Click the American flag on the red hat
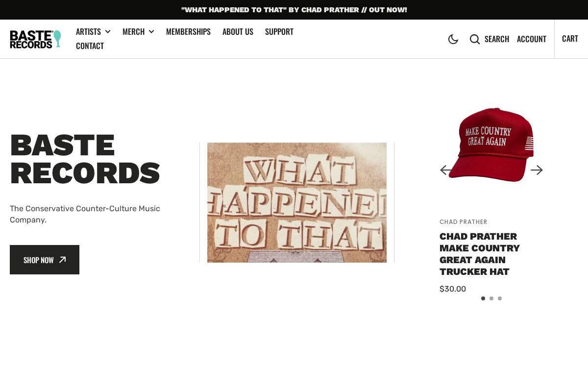 (529, 144)
